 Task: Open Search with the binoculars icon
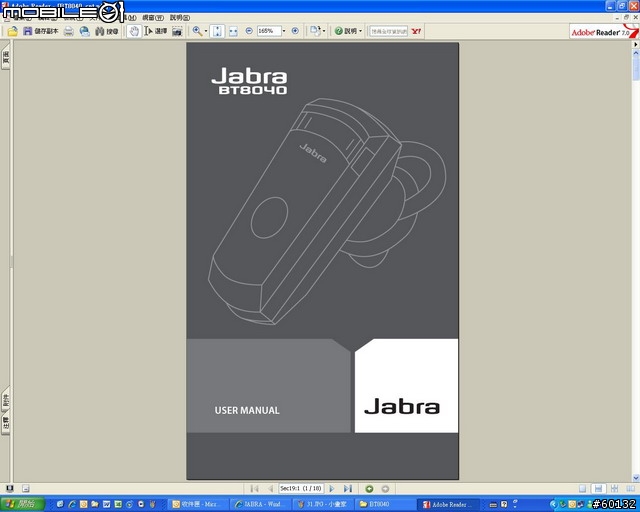tap(107, 31)
